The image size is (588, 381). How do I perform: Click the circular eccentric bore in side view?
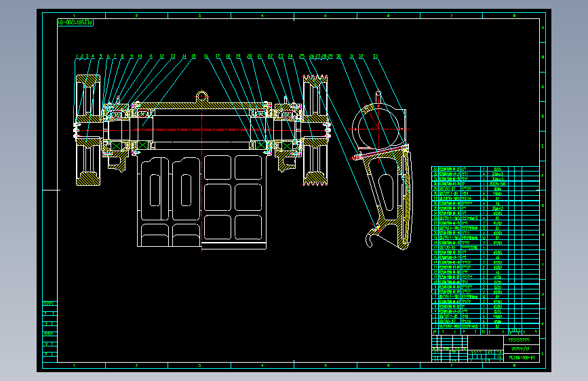(x=378, y=129)
